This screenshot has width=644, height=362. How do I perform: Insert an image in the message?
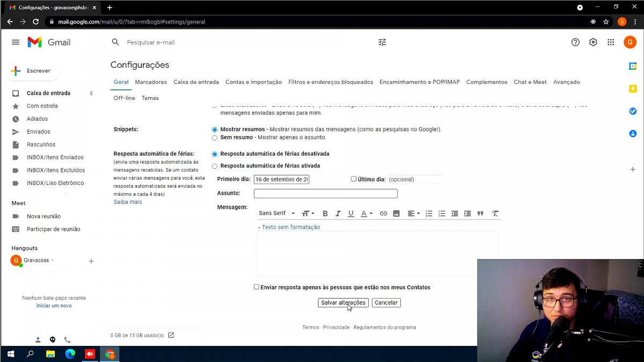(x=396, y=213)
